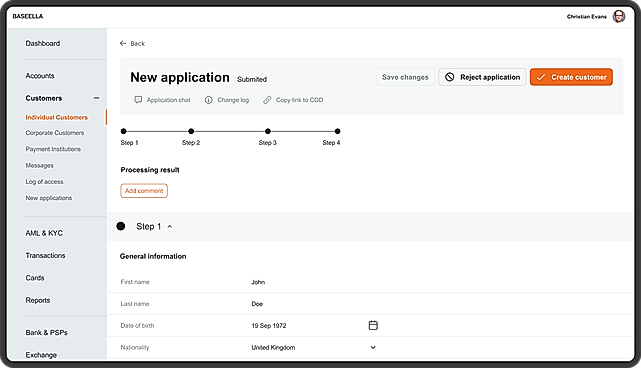Screen dimensions: 641x368
Task: Open Messages in the sidebar
Action: coord(40,166)
